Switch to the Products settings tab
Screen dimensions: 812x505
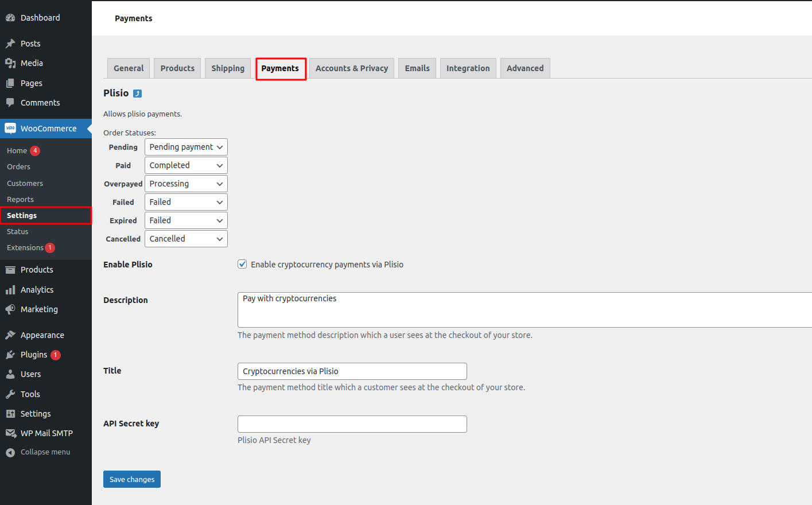[x=177, y=68]
